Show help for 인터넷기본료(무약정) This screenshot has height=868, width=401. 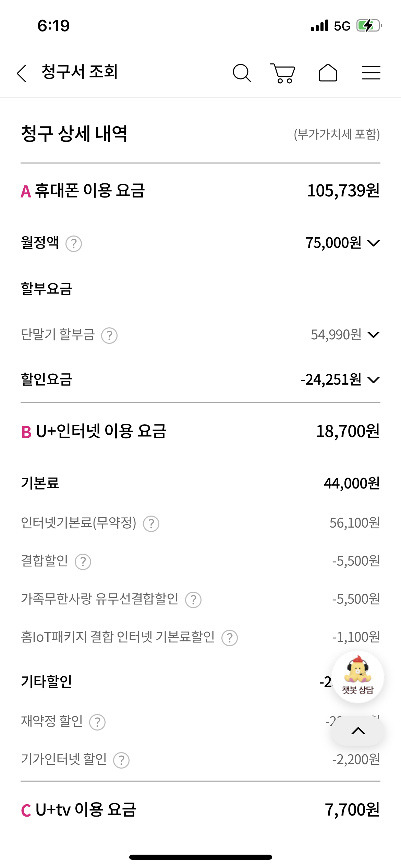151,524
